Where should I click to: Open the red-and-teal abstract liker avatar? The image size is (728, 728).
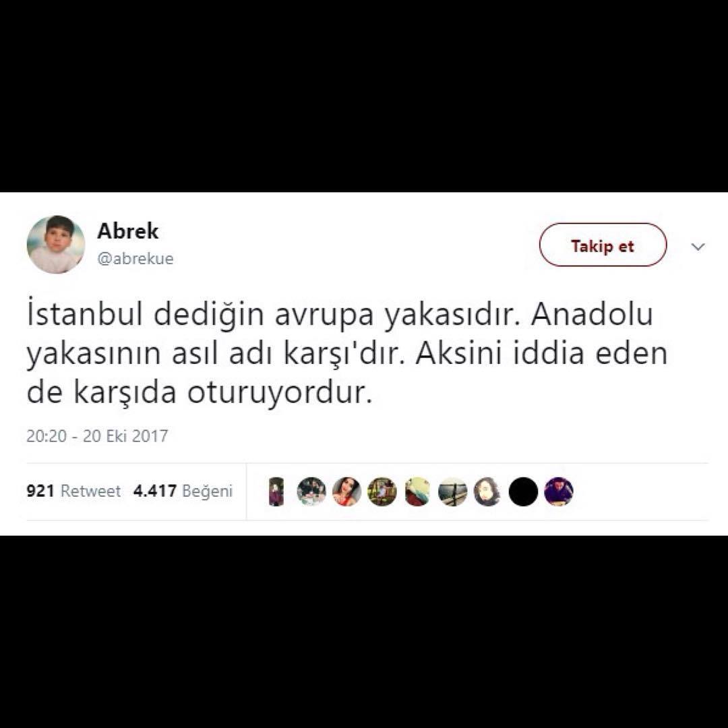point(417,491)
